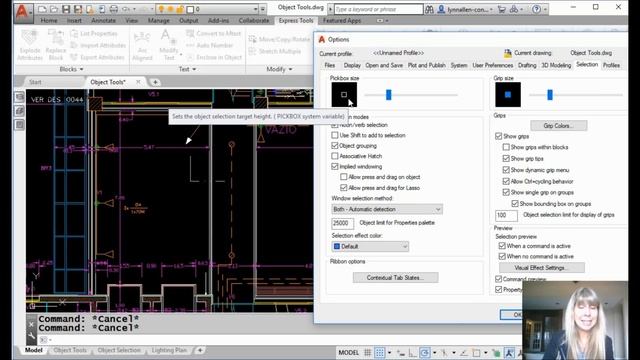Switch to the Home ribbon tab

click(x=49, y=20)
